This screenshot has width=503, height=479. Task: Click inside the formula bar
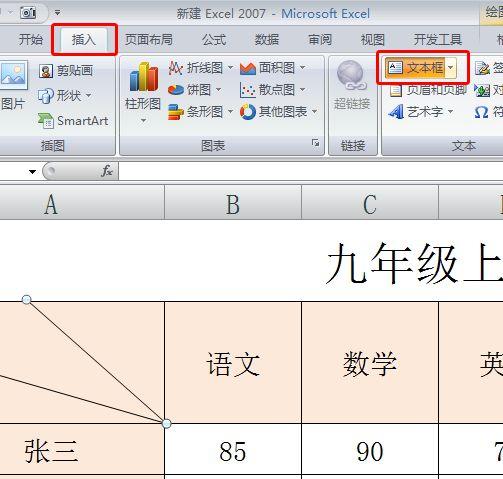coord(311,171)
